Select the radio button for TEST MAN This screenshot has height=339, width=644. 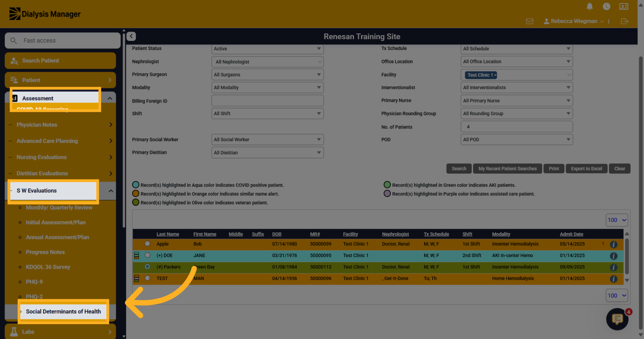pos(147,278)
